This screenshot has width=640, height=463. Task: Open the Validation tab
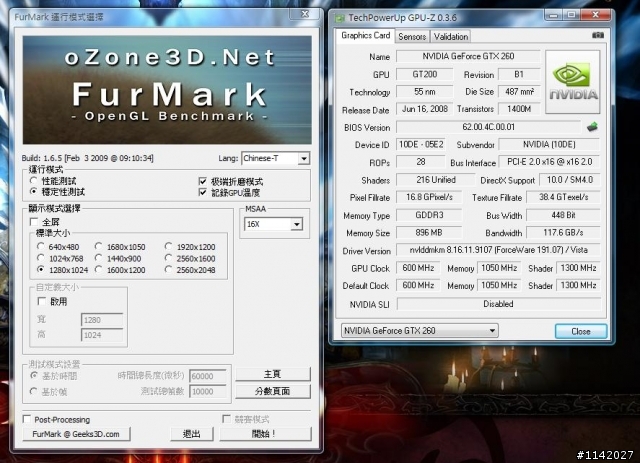tap(451, 37)
